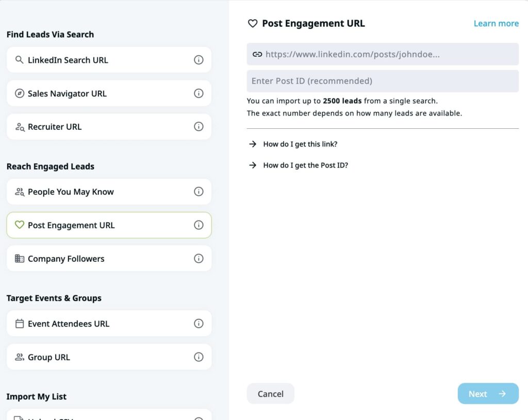The width and height of the screenshot is (528, 420).
Task: Open the Learn more link
Action: click(x=496, y=23)
